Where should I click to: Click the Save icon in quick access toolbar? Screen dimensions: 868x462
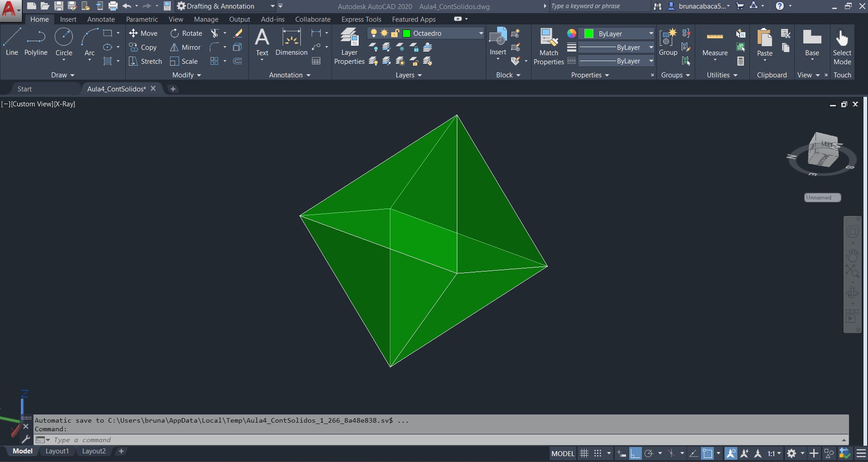58,6
